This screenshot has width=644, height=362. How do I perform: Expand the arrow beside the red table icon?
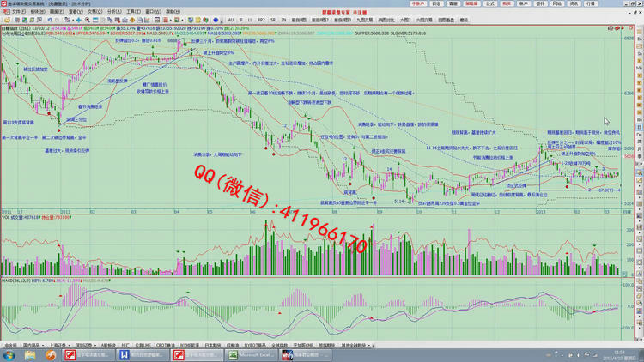pos(170,20)
